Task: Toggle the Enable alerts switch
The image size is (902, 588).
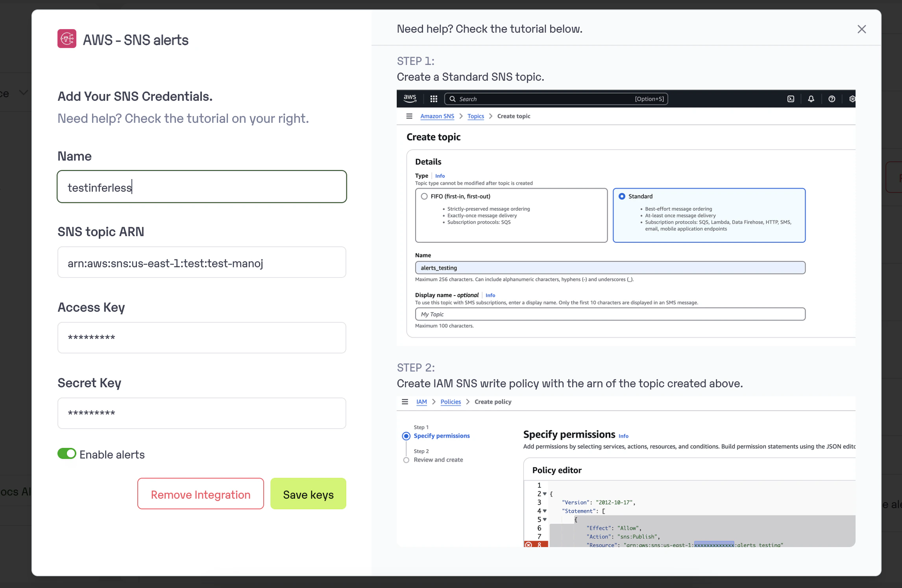Action: coord(67,454)
